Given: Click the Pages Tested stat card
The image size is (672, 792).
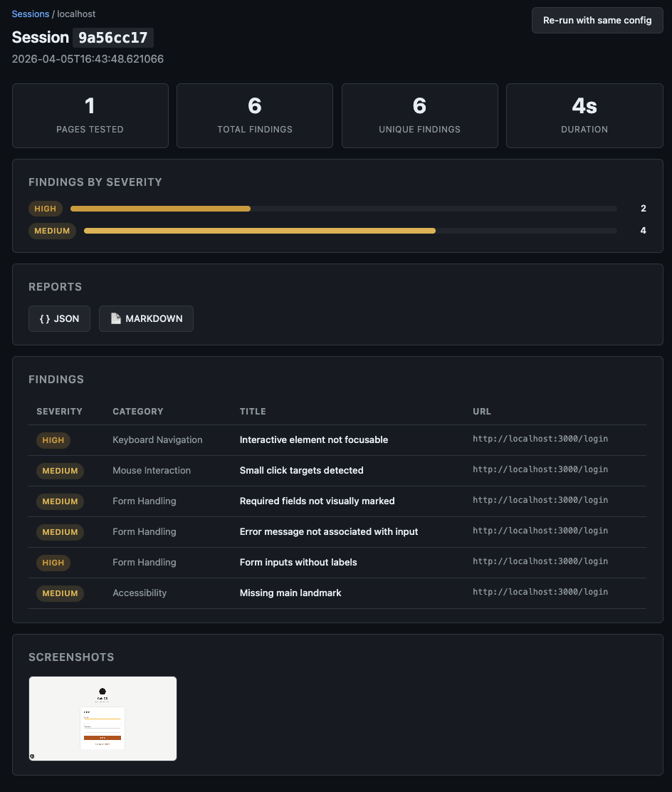Looking at the screenshot, I should 90,115.
